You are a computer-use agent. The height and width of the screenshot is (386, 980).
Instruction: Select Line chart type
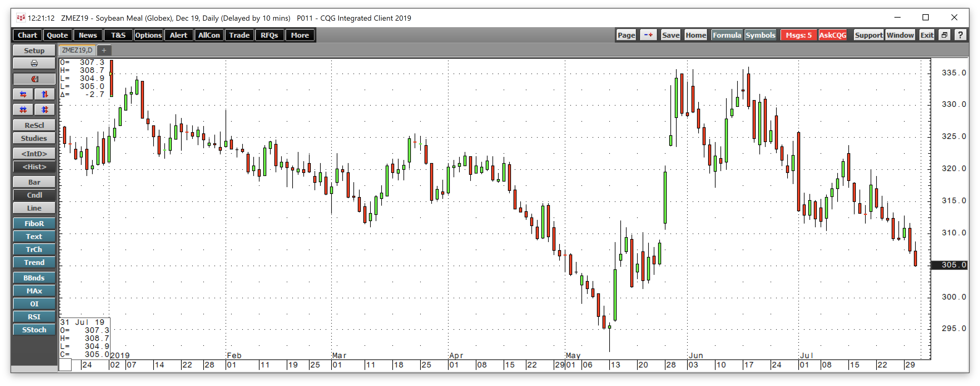34,208
